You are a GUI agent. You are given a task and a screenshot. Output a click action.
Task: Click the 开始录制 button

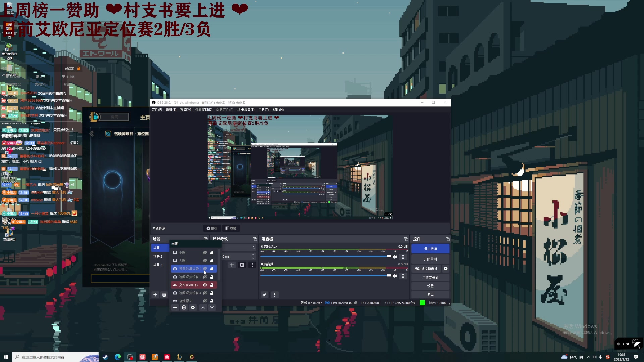coord(430,259)
